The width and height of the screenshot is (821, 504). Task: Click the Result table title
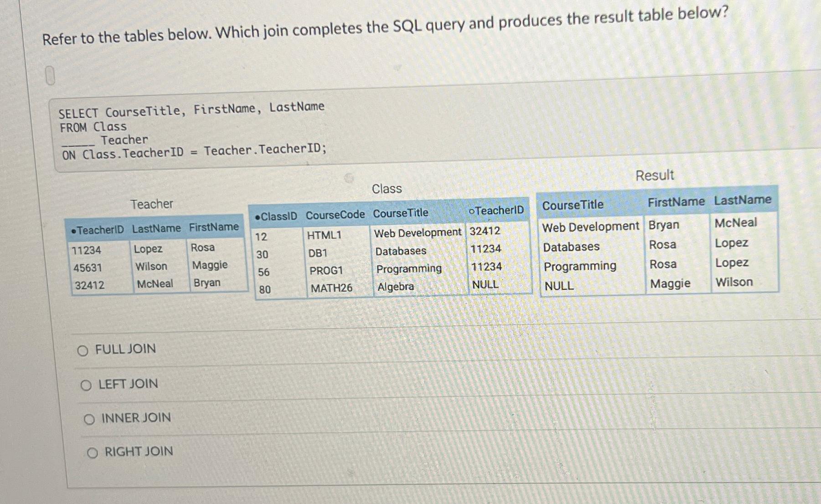pyautogui.click(x=655, y=175)
